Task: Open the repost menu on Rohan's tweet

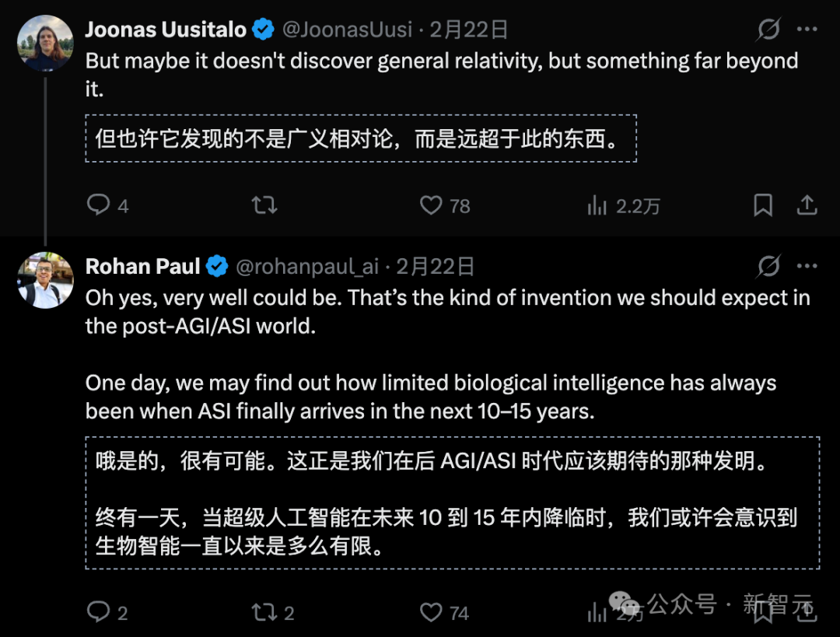Action: pos(264,612)
